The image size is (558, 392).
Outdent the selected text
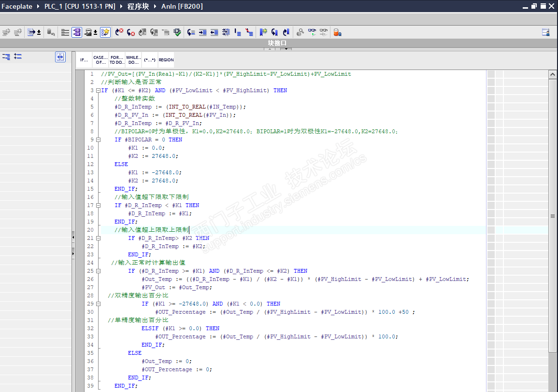214,32
